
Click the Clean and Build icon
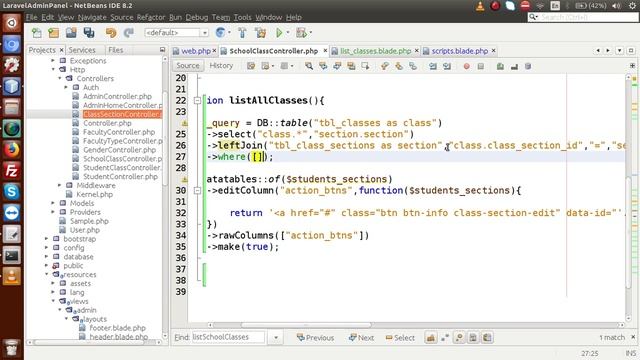coord(260,33)
